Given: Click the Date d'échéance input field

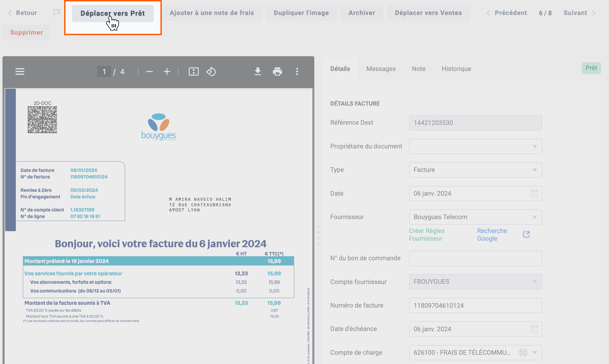Looking at the screenshot, I should [475, 329].
